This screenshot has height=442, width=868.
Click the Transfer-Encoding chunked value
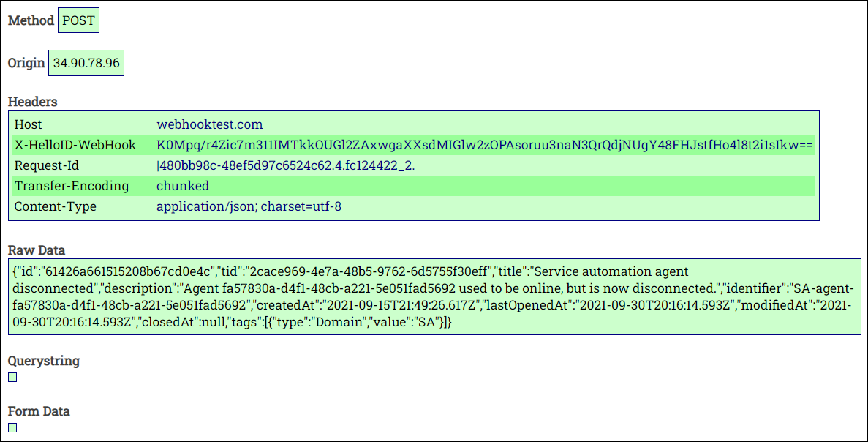pos(183,186)
